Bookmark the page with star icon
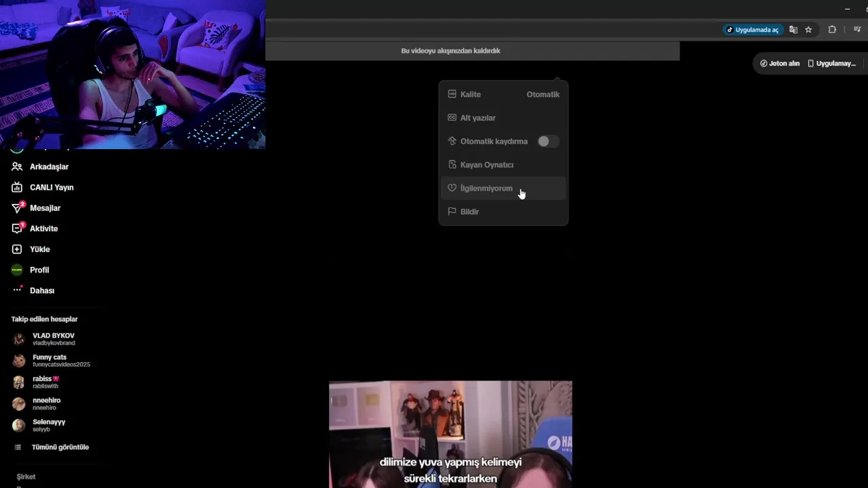868x488 pixels. coord(808,30)
